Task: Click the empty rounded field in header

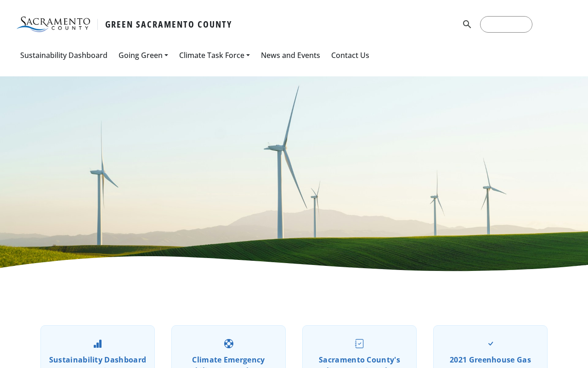Action: coord(506,24)
